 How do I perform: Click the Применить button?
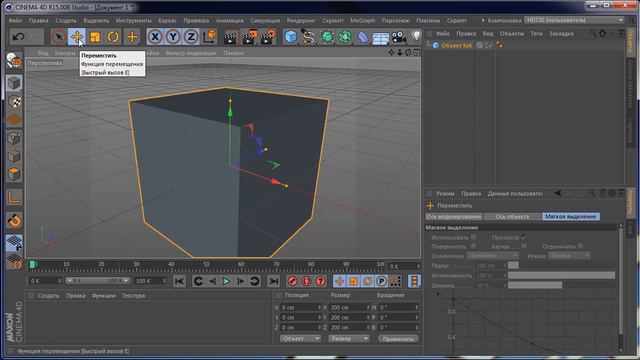point(398,339)
